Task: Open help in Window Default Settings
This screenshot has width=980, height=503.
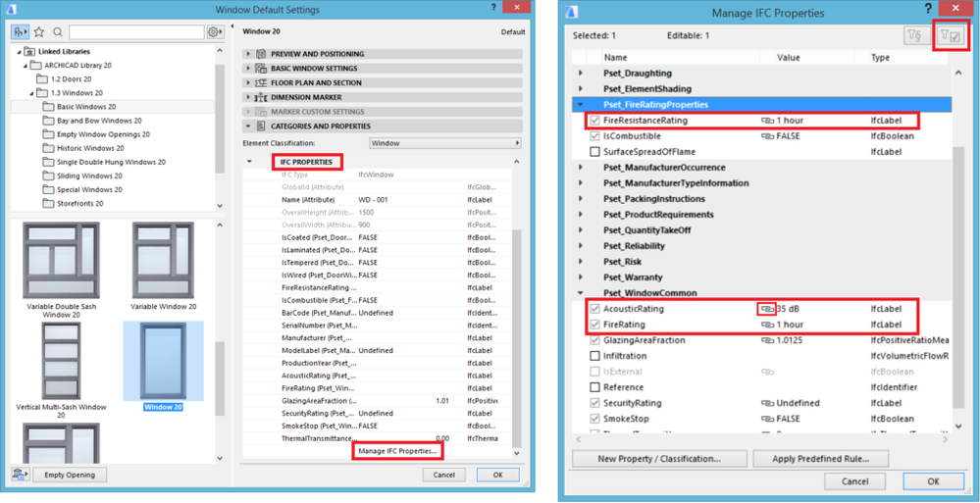Action: (493, 8)
